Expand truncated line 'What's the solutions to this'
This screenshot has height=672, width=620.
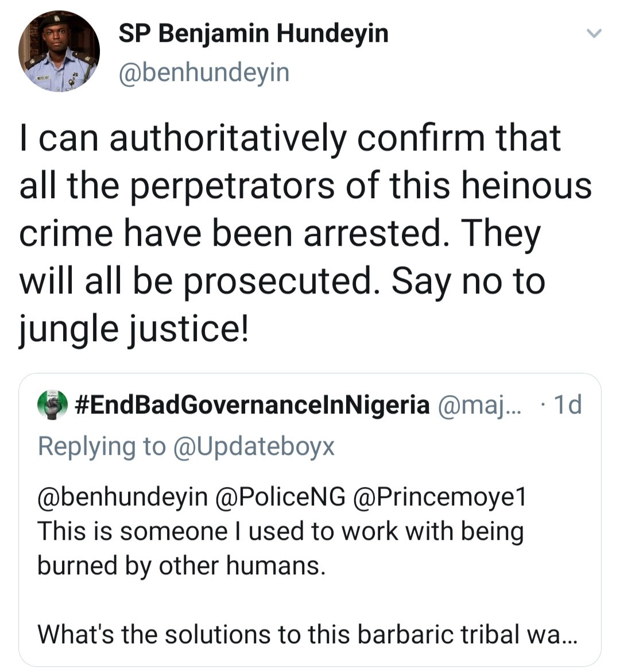click(x=308, y=635)
